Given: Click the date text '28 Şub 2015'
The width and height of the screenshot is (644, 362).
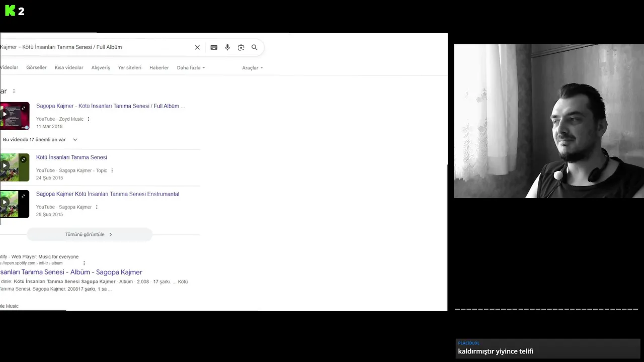Looking at the screenshot, I should pyautogui.click(x=49, y=215).
